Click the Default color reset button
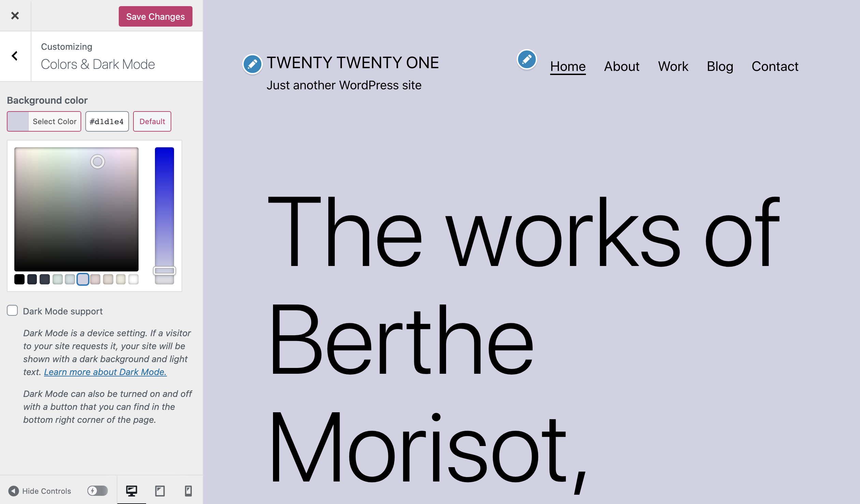 pyautogui.click(x=152, y=121)
